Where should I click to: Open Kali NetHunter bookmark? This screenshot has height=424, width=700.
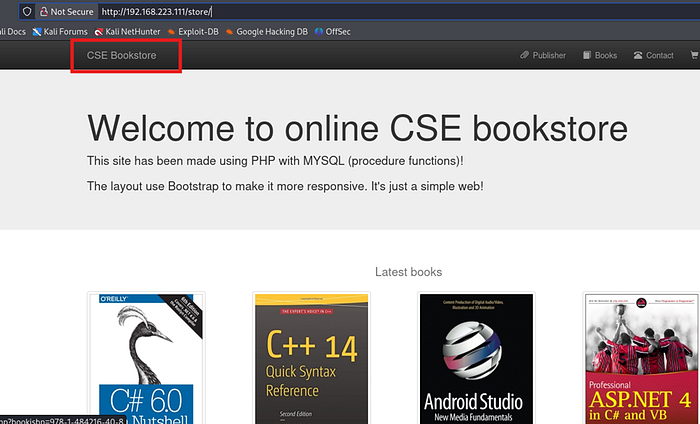127,32
